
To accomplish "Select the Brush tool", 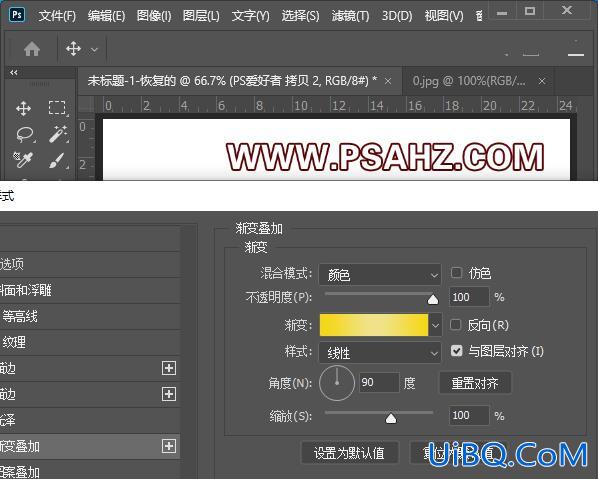I will coord(58,160).
